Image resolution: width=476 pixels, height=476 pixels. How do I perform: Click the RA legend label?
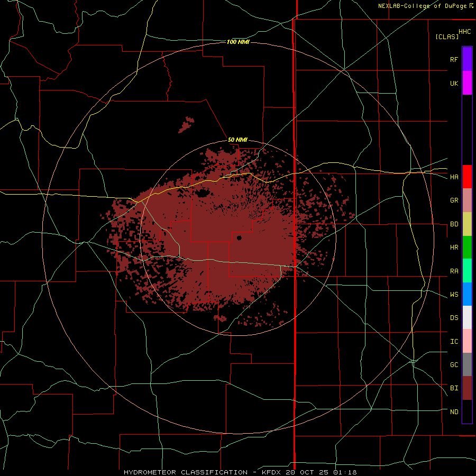pyautogui.click(x=454, y=271)
